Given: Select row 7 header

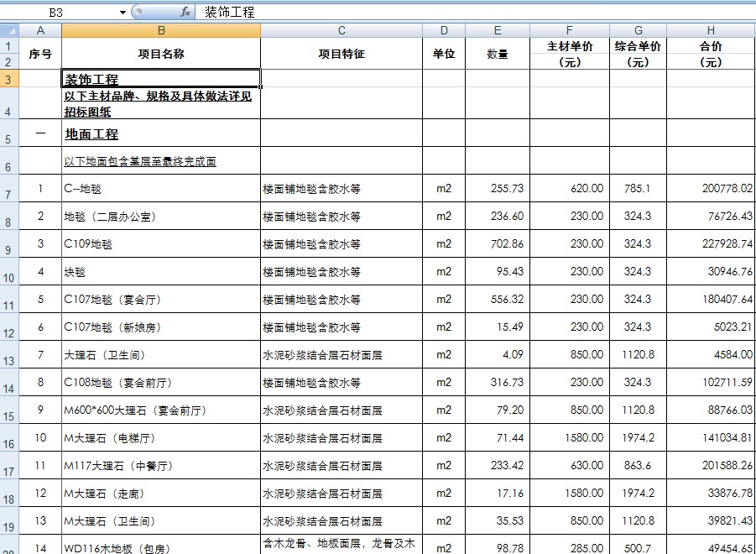Looking at the screenshot, I should (x=9, y=189).
